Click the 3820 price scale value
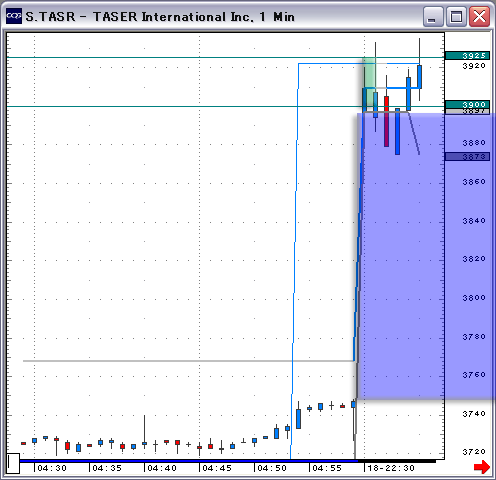 474,259
